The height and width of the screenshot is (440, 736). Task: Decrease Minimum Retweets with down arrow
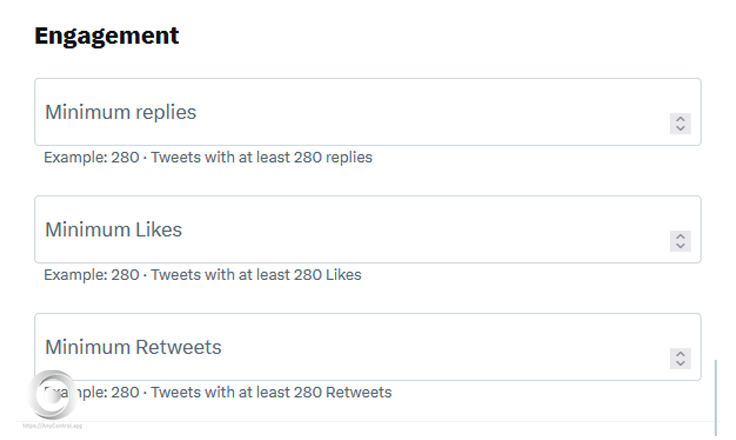coord(680,363)
